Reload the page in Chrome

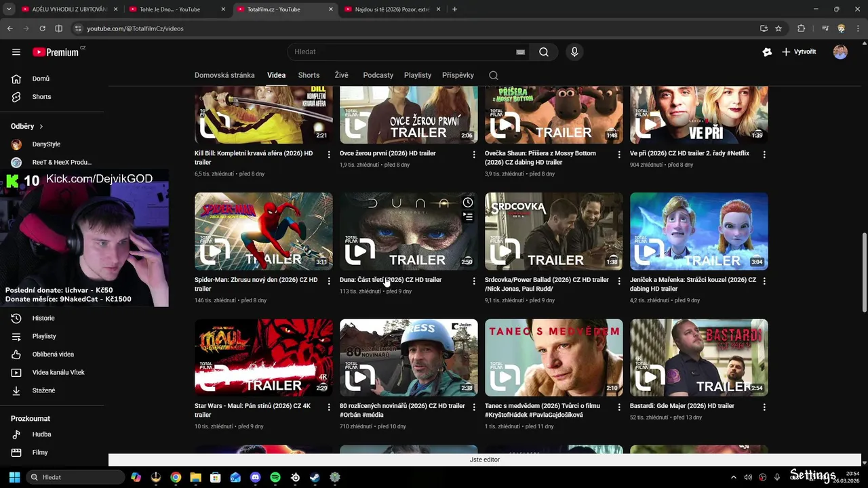(x=42, y=28)
